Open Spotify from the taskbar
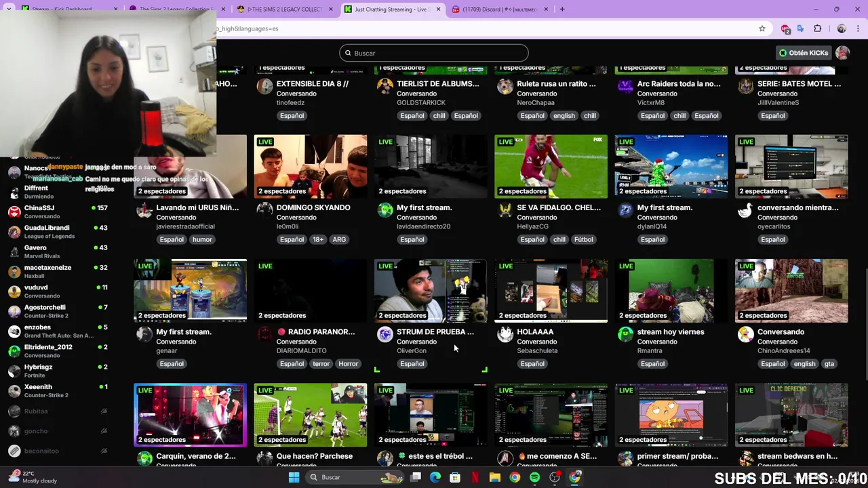Image resolution: width=868 pixels, height=488 pixels. pos(534,477)
